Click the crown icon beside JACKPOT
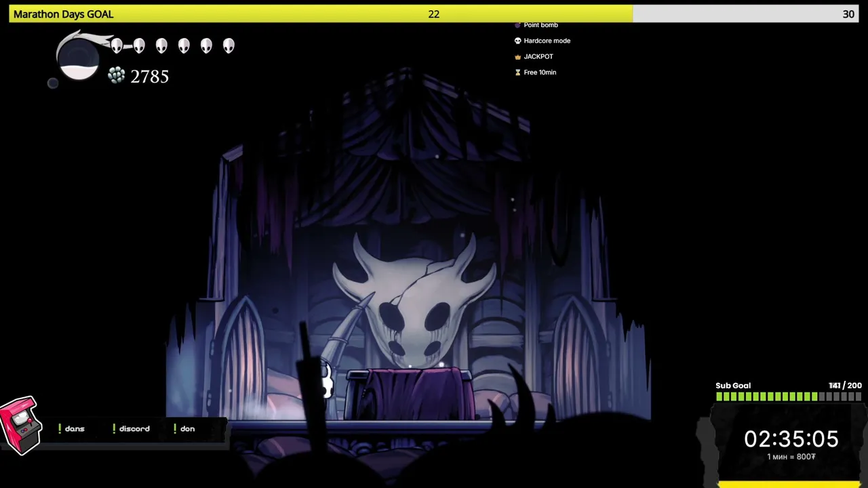 coord(517,57)
